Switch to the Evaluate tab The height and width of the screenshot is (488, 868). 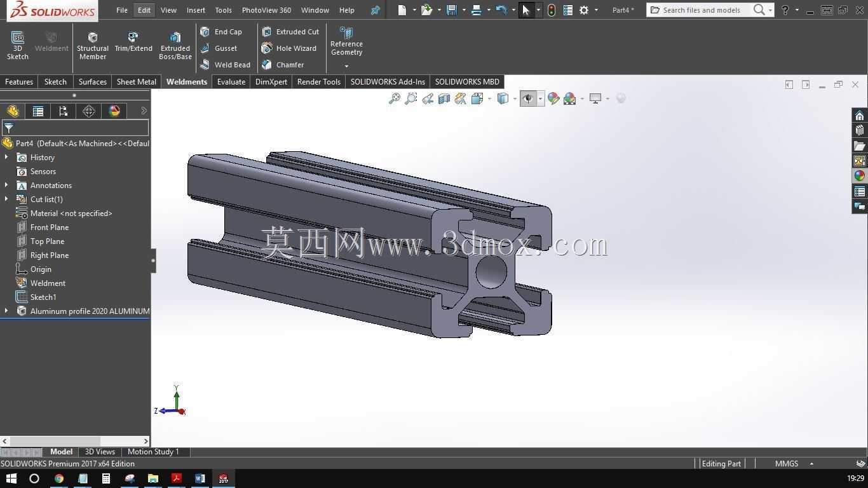pyautogui.click(x=231, y=82)
